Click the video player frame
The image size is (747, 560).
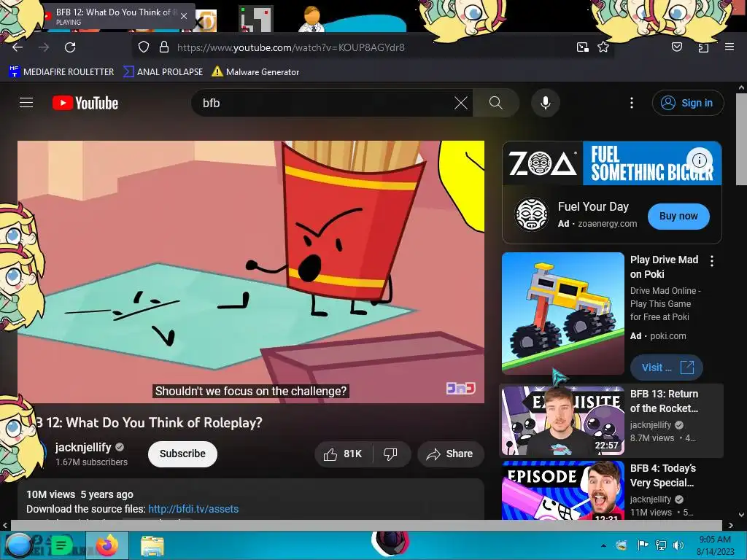[251, 271]
